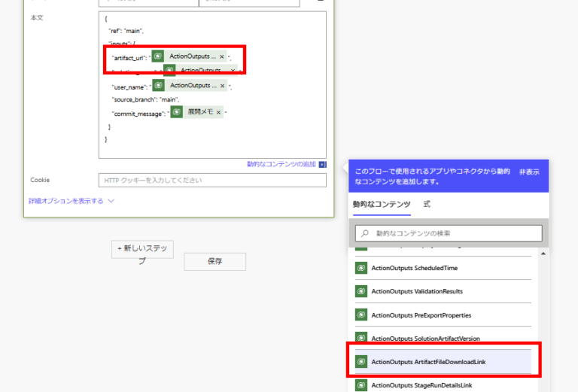
Task: Select ActionOutputs StageRunDetailsLink from the list
Action: pos(421,385)
